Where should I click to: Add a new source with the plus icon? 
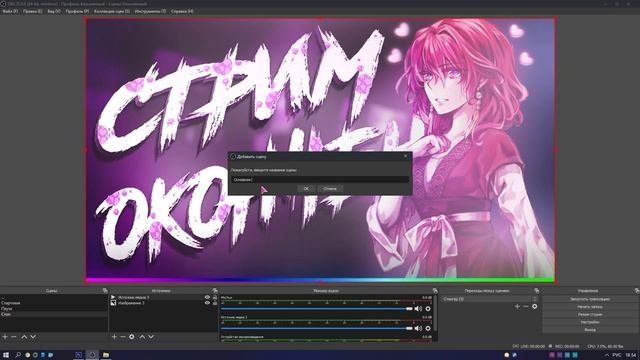[114, 337]
